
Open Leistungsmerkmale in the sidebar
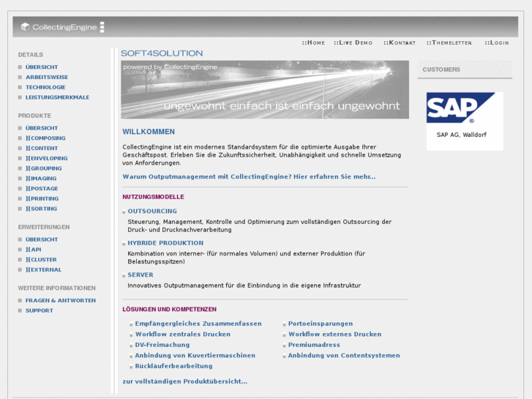[57, 97]
